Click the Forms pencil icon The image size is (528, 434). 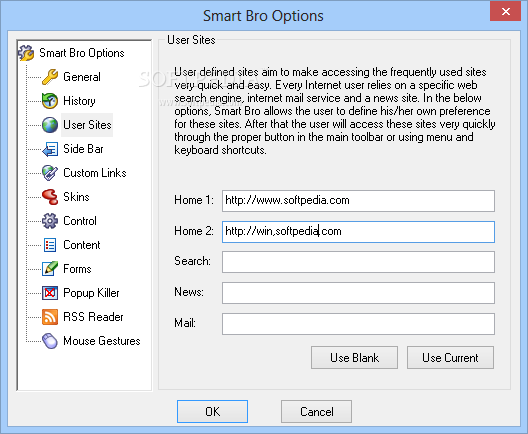[x=50, y=269]
